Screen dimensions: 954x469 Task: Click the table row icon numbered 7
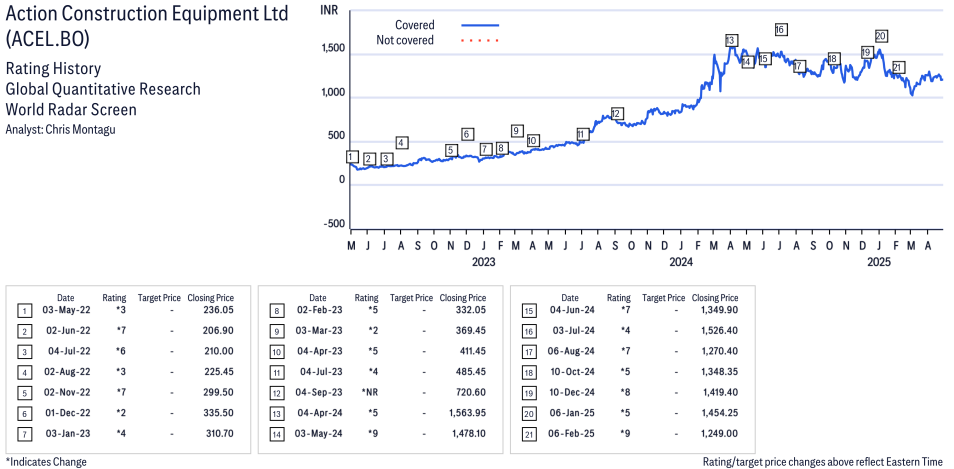(x=23, y=435)
